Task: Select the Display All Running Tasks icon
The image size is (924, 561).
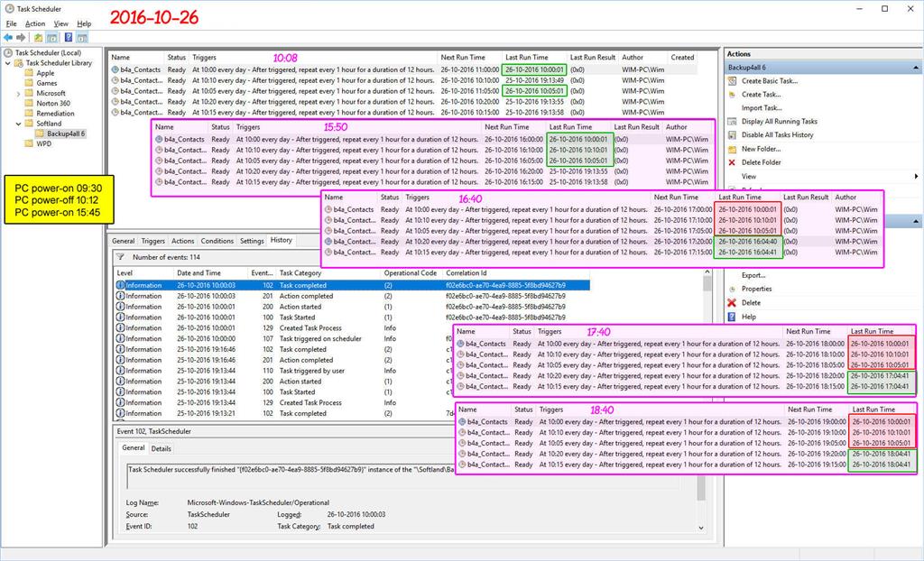Action: (732, 120)
